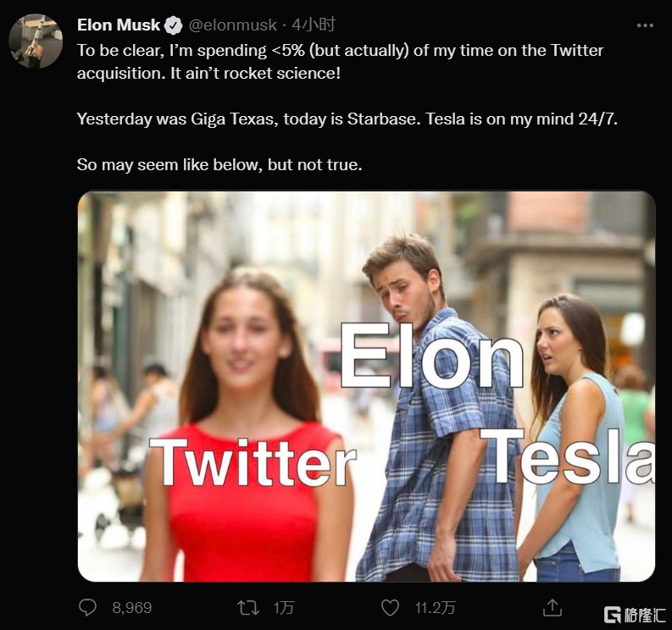
Task: Click the 'Yesterday was Giga Texas' sentence
Action: pyautogui.click(x=347, y=119)
